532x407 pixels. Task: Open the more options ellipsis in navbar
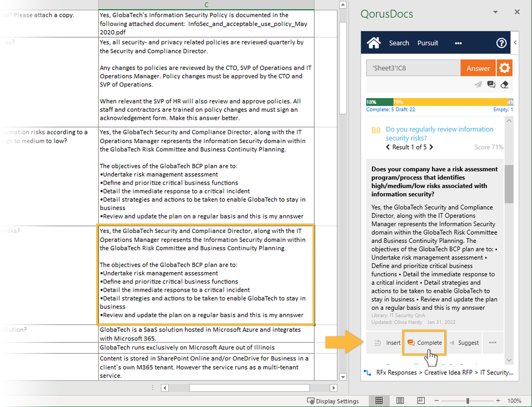458,43
